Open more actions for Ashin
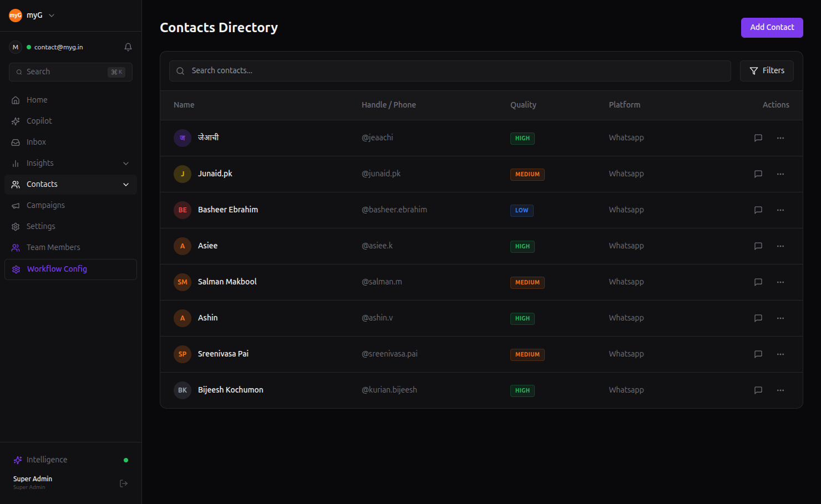 click(781, 318)
